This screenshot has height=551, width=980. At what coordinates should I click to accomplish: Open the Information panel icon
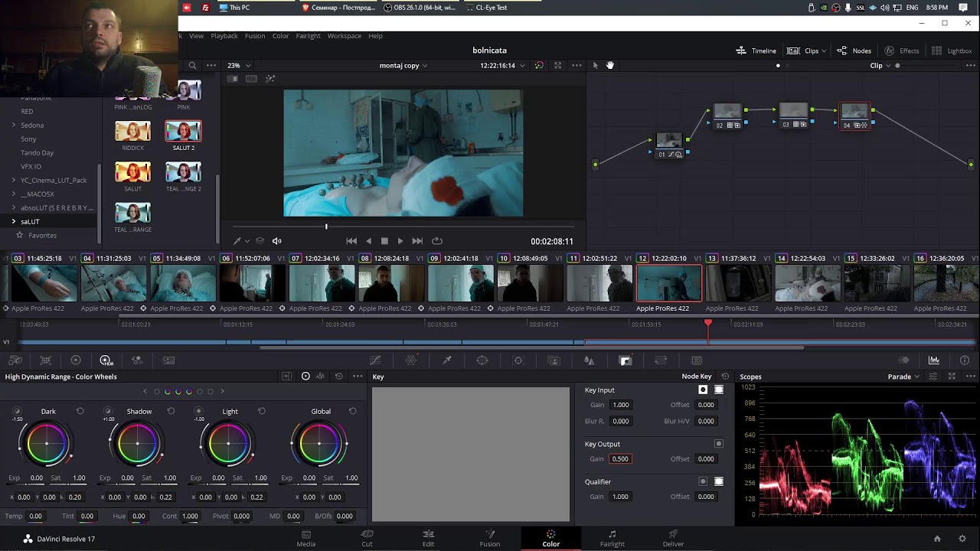pos(965,360)
